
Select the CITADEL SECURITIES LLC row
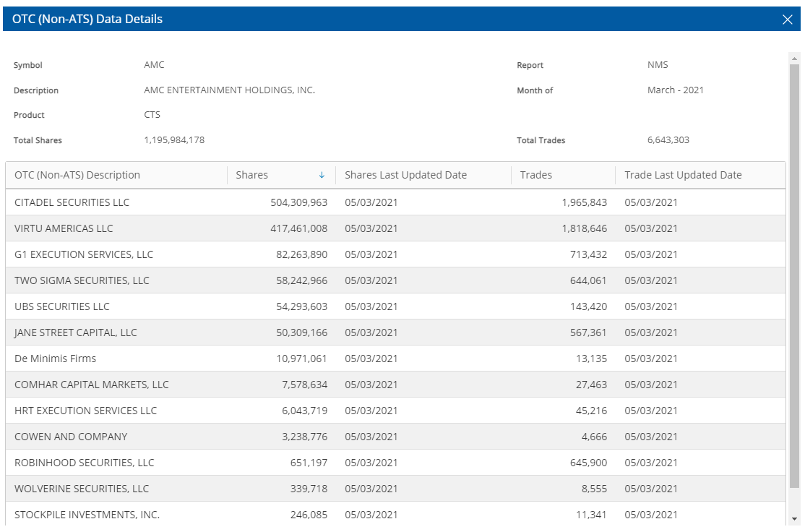pos(72,202)
